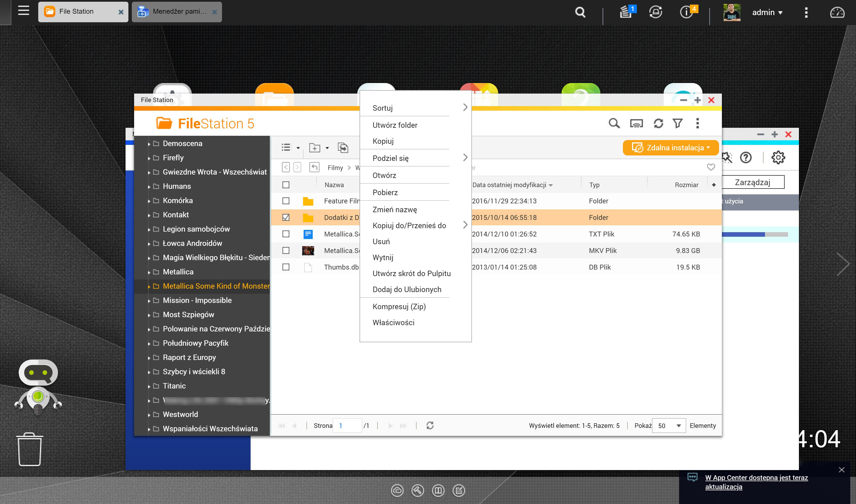856x504 pixels.
Task: Expand the Metallica Some Kind of Monster arrow
Action: pyautogui.click(x=149, y=287)
